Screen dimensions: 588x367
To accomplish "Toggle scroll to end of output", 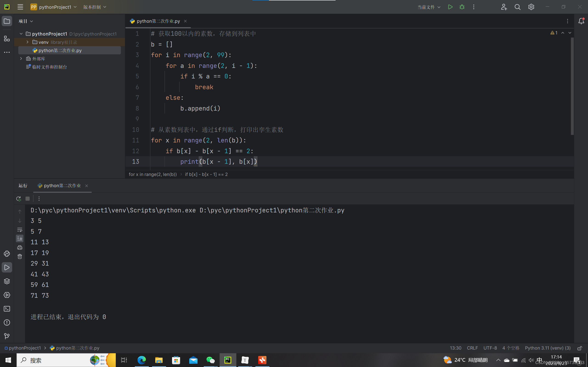I will [x=20, y=238].
